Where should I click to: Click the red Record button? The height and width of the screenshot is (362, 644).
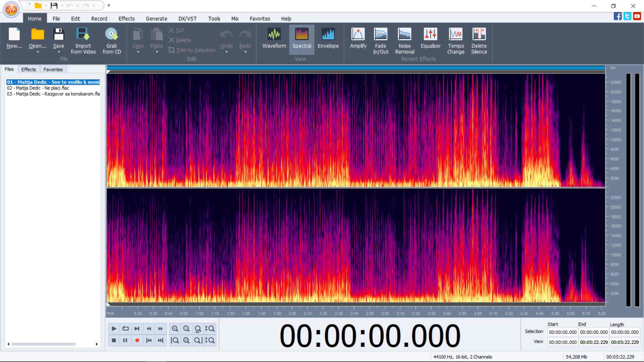pyautogui.click(x=137, y=340)
